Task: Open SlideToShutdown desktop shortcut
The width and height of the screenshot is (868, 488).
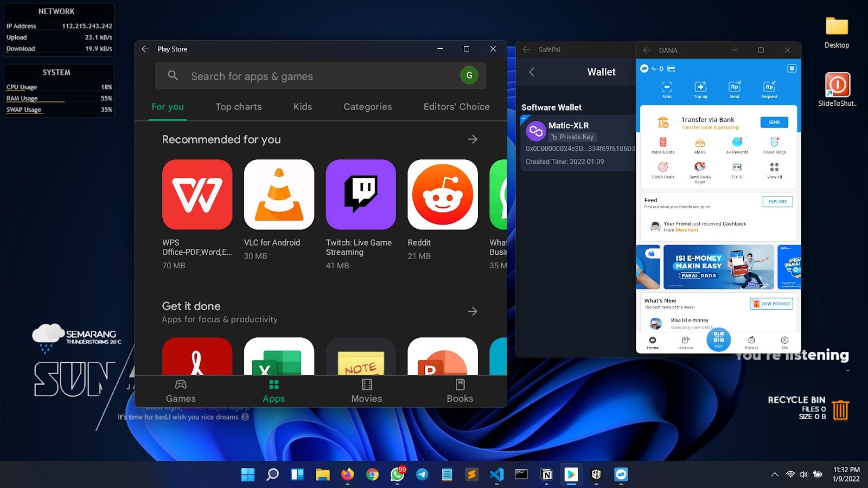Action: (837, 89)
